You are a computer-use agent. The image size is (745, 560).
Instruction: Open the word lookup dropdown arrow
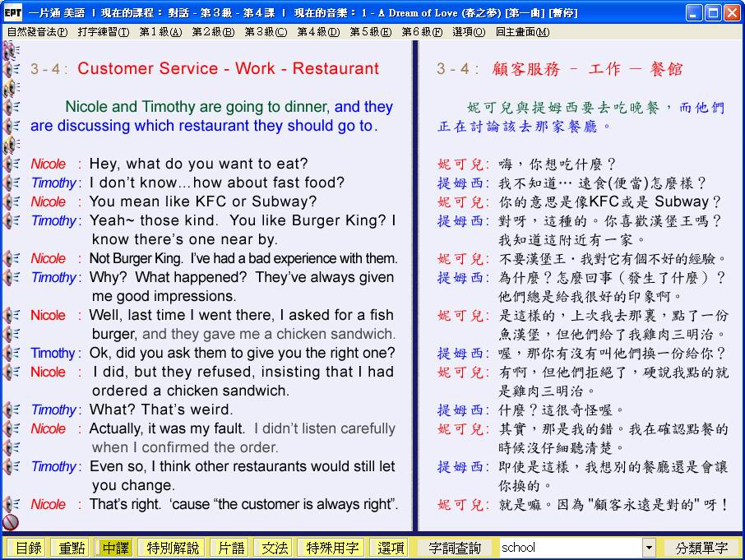[649, 548]
